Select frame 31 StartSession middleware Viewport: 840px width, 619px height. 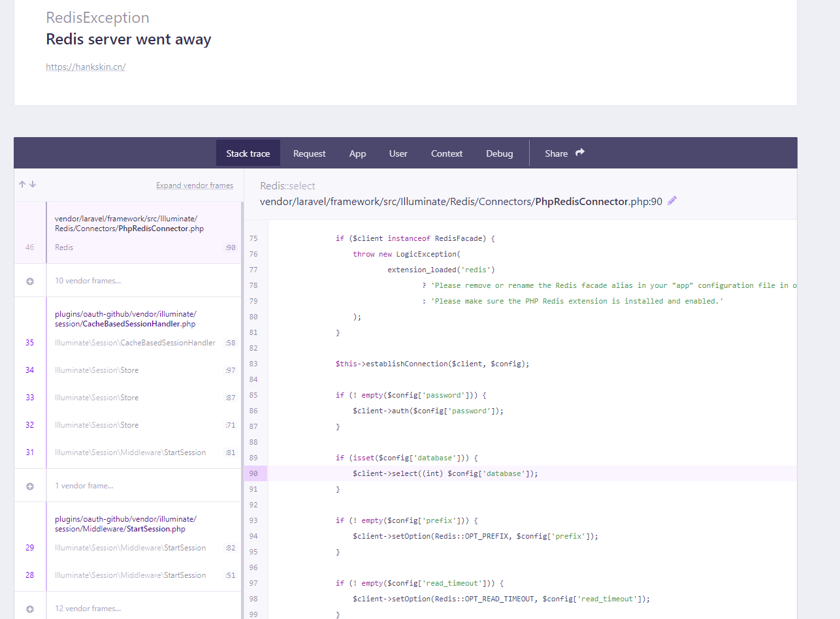click(131, 452)
